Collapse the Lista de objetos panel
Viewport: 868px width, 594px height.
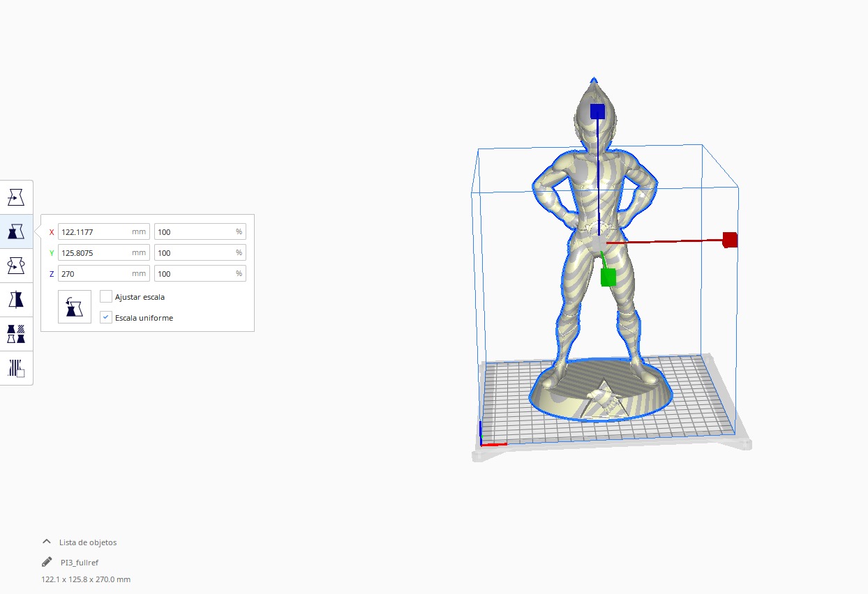[47, 542]
